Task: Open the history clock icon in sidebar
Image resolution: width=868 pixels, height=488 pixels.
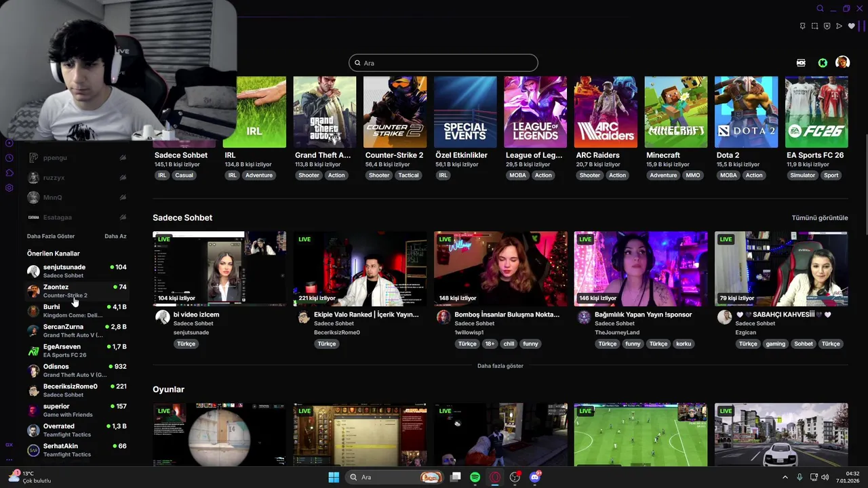Action: tap(9, 158)
